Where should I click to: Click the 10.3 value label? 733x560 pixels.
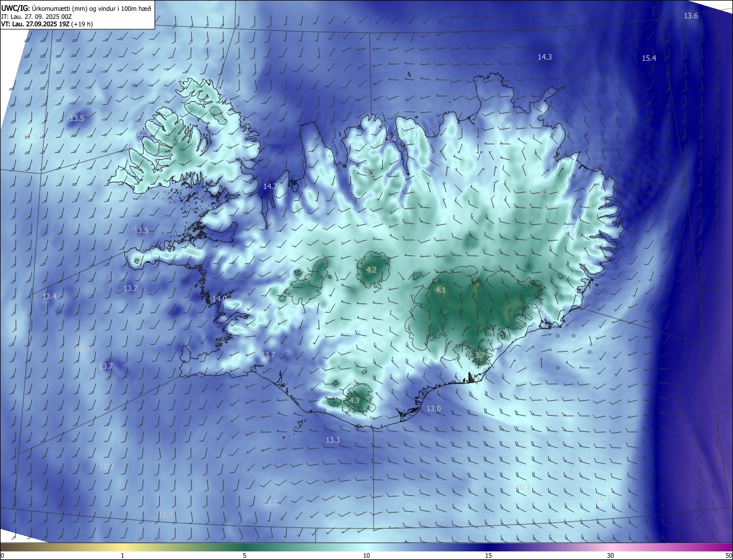pyautogui.click(x=603, y=498)
